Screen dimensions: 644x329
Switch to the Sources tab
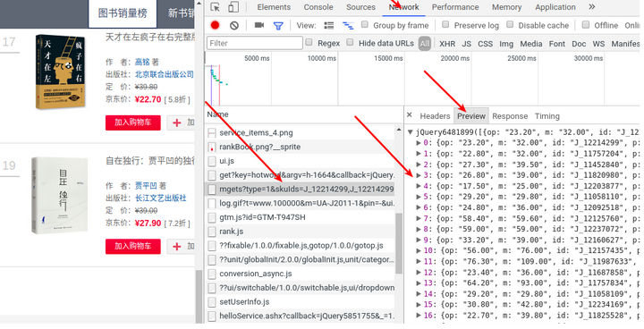[x=360, y=7]
